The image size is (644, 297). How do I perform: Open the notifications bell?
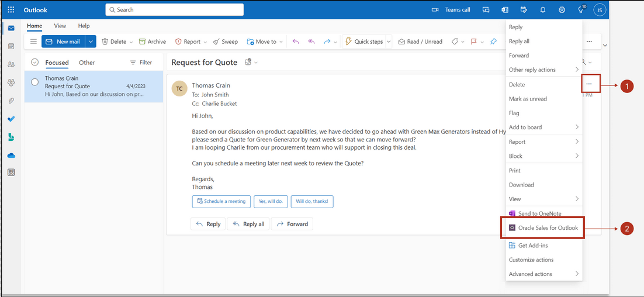542,9
